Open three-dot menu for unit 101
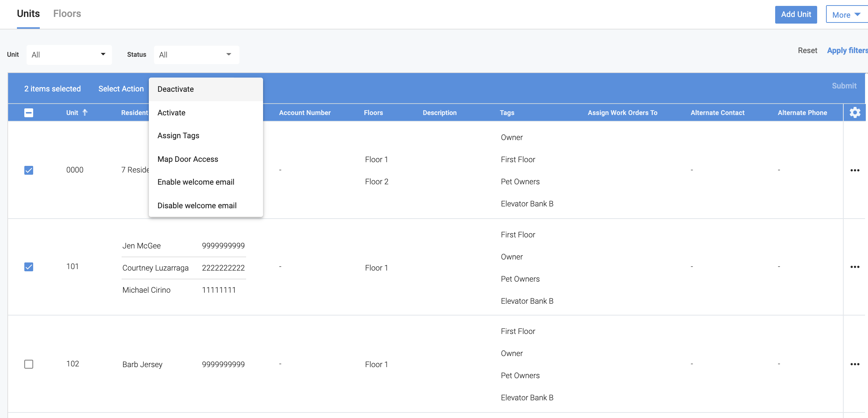The width and height of the screenshot is (868, 418). (855, 267)
